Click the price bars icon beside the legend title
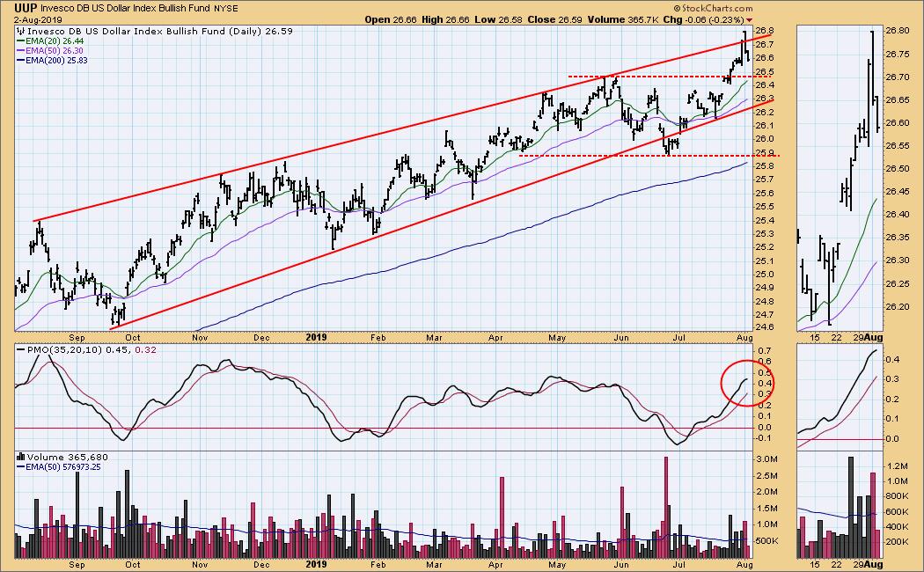The image size is (924, 572). pyautogui.click(x=21, y=31)
